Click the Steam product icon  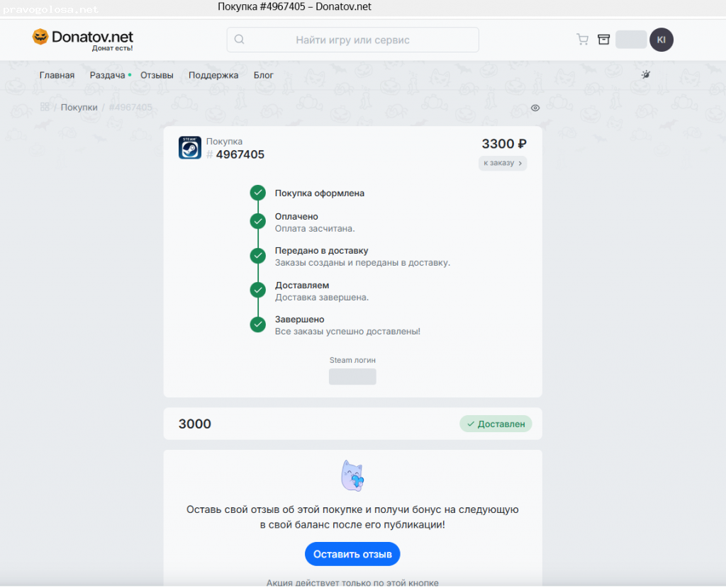[190, 147]
